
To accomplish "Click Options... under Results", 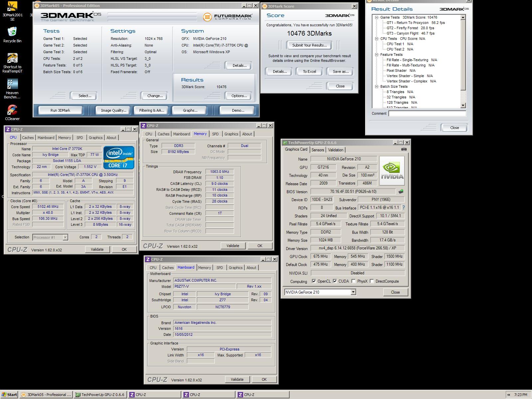I will [239, 96].
